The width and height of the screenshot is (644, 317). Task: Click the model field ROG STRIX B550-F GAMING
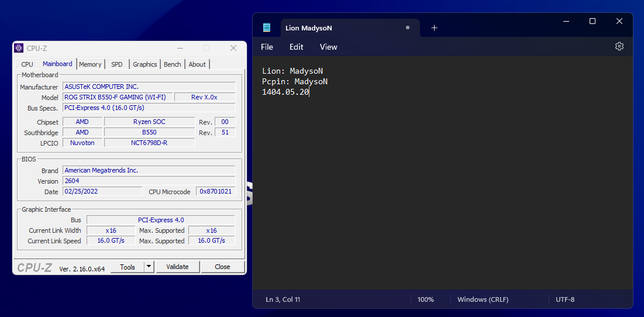click(118, 97)
